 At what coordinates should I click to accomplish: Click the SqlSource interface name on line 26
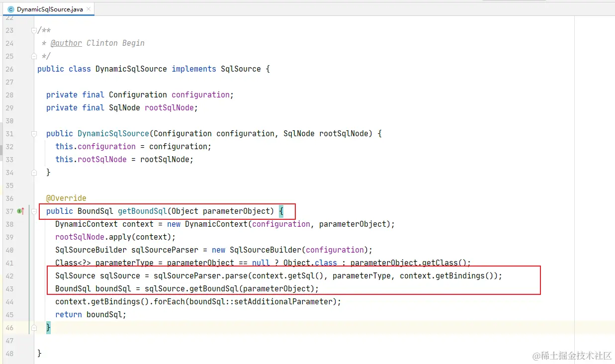coord(241,69)
